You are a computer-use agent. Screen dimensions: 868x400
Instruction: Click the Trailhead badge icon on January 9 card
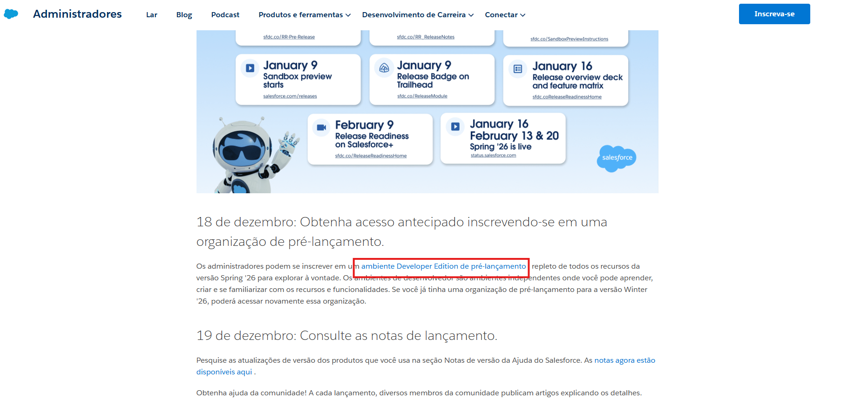[384, 68]
